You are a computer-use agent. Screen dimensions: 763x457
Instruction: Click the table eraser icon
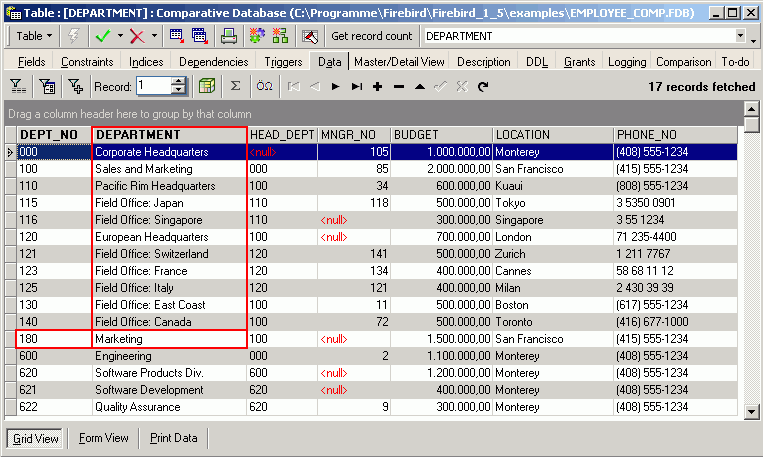click(x=310, y=36)
